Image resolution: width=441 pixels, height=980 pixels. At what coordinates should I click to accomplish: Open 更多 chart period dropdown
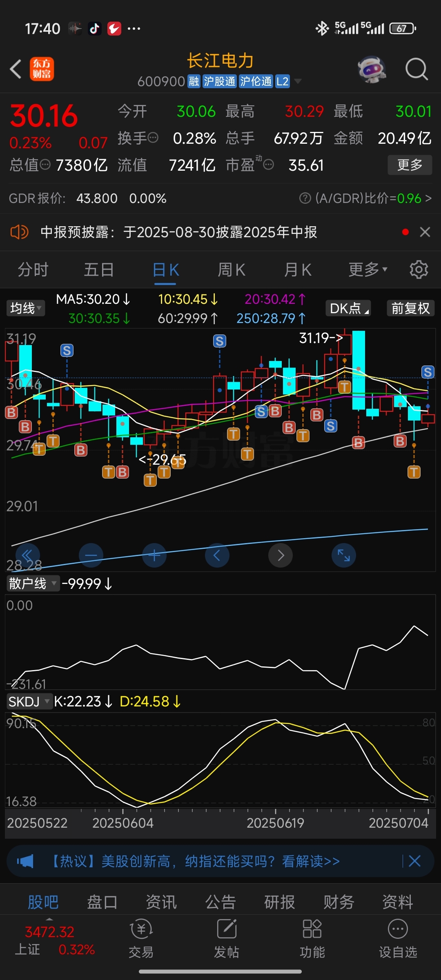[368, 270]
